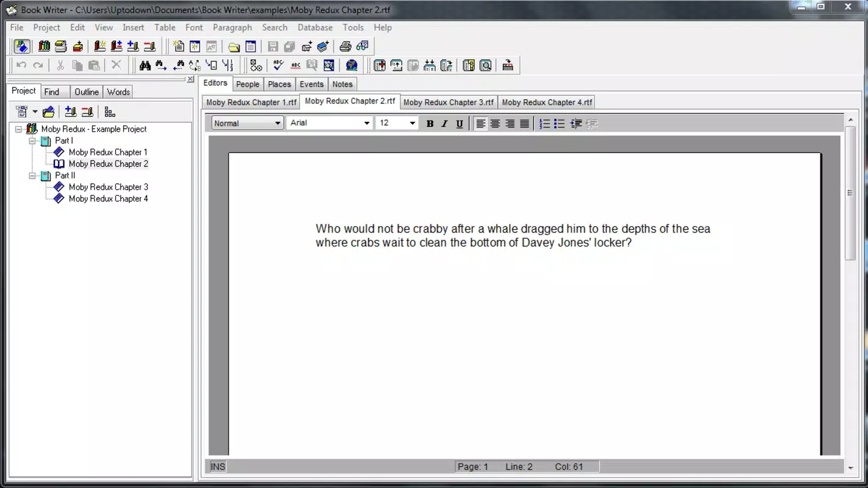The width and height of the screenshot is (868, 488).
Task: Open the Paragraph menu
Action: [x=232, y=27]
